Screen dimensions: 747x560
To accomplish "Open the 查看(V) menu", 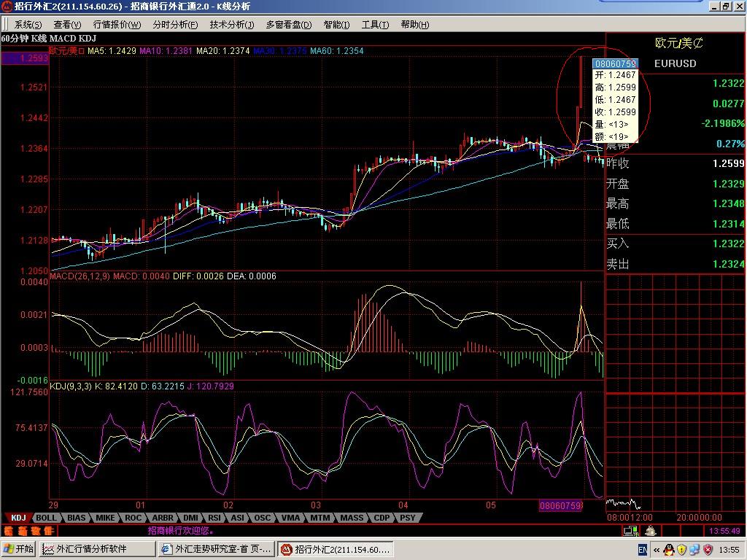I will (67, 25).
